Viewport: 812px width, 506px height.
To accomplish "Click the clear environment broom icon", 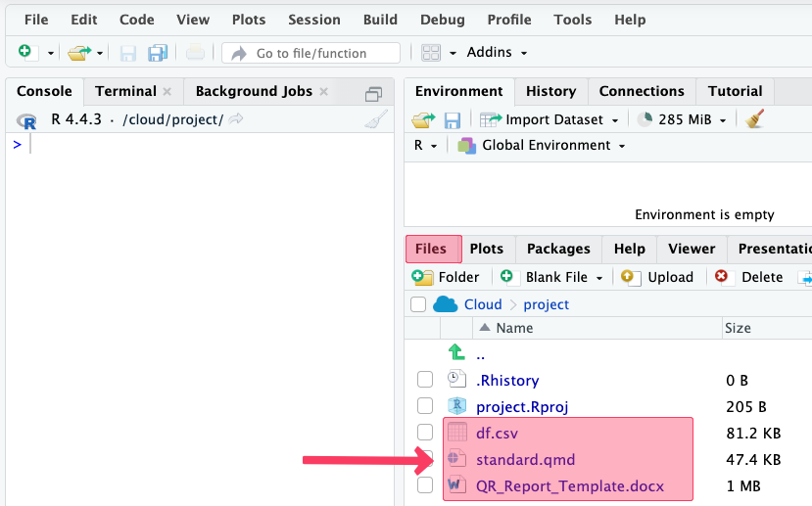I will pyautogui.click(x=753, y=119).
